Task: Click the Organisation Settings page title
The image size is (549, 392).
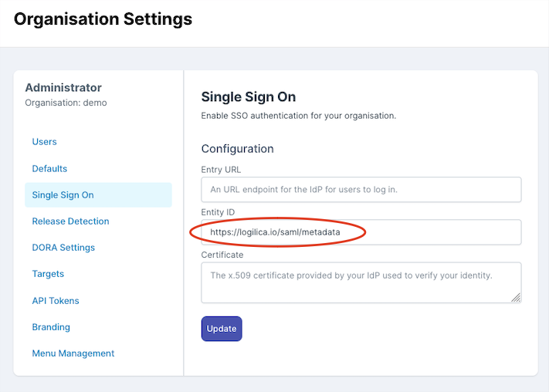Action: tap(103, 19)
